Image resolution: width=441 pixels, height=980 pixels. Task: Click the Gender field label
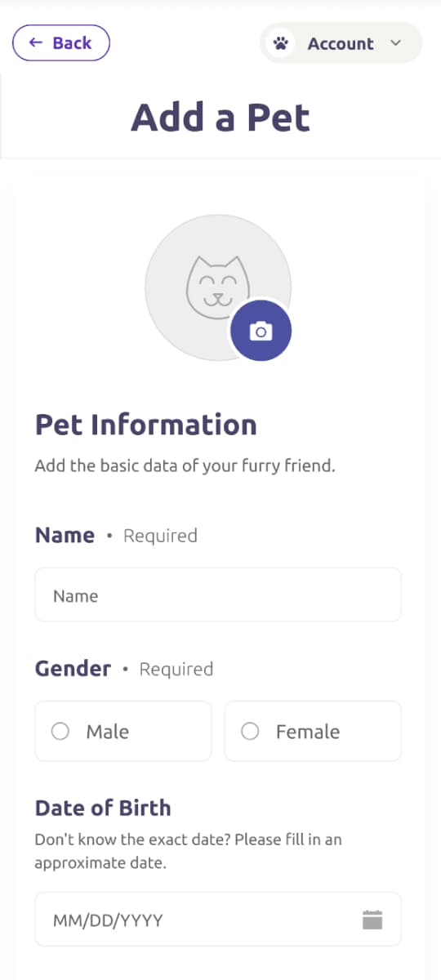(73, 668)
